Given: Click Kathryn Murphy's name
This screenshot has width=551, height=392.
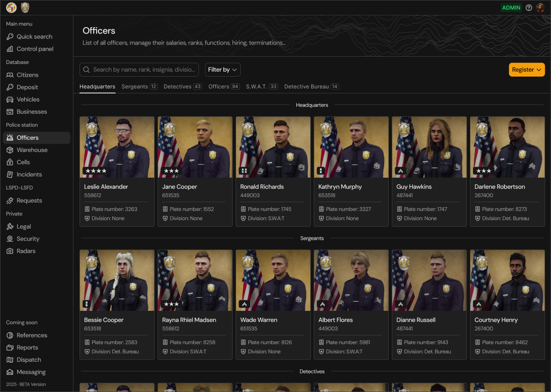Looking at the screenshot, I should click(340, 187).
